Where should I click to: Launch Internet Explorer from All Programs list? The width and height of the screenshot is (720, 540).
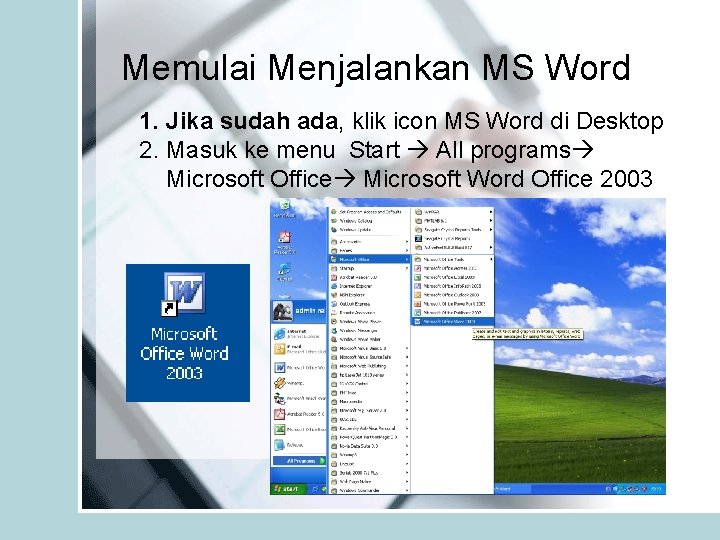click(x=369, y=286)
